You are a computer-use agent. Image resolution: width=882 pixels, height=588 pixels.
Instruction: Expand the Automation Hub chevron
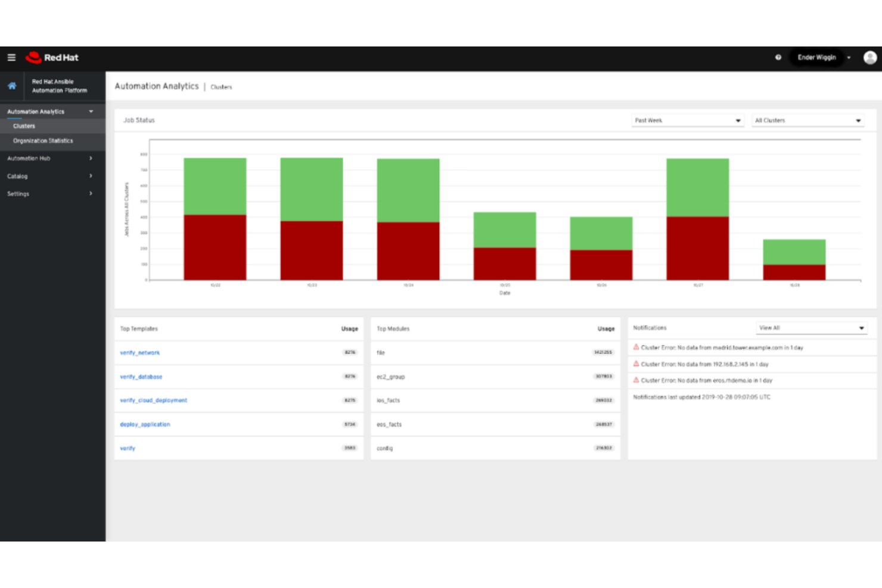click(91, 158)
